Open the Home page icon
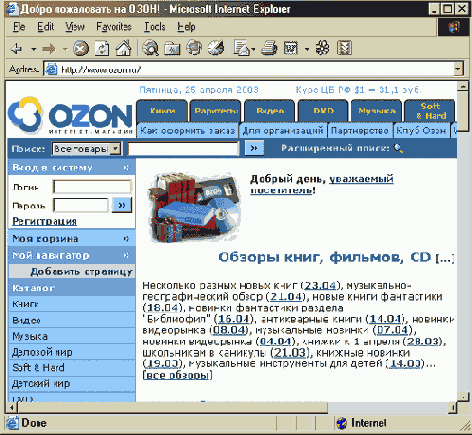The image size is (472, 435). tap(123, 48)
